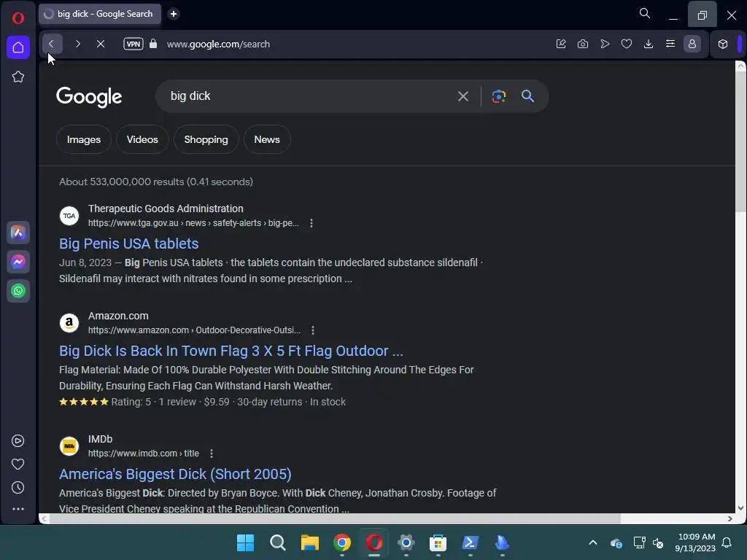
Task: Go forward to the next page
Action: point(77,44)
